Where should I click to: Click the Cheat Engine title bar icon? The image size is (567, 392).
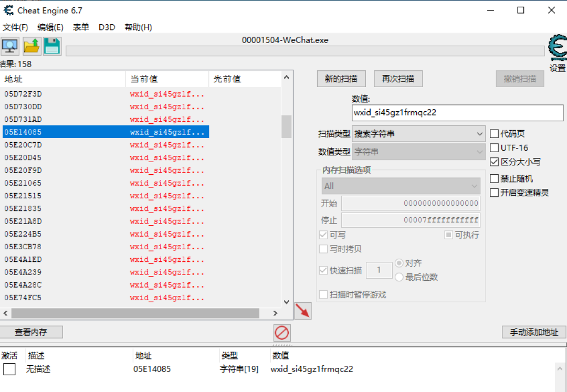tap(8, 10)
